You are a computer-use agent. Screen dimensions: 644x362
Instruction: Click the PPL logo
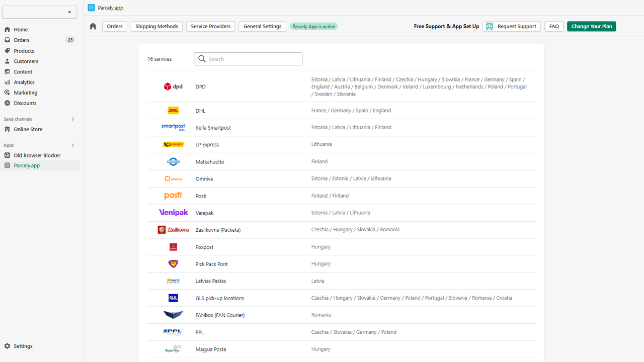[x=173, y=332]
